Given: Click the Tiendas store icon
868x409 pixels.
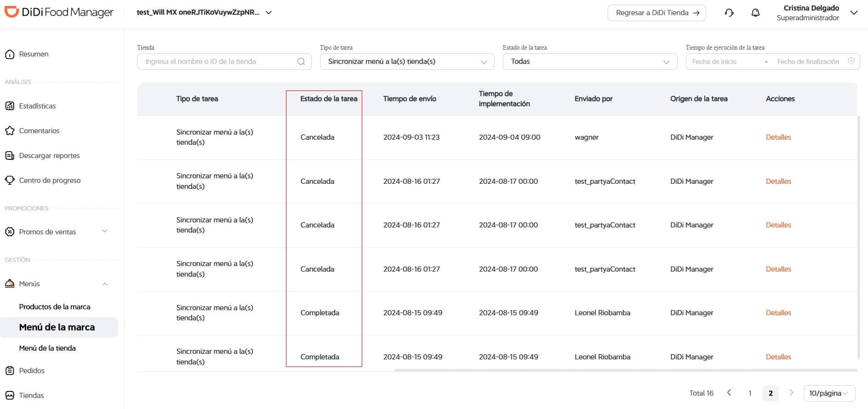Looking at the screenshot, I should 10,395.
